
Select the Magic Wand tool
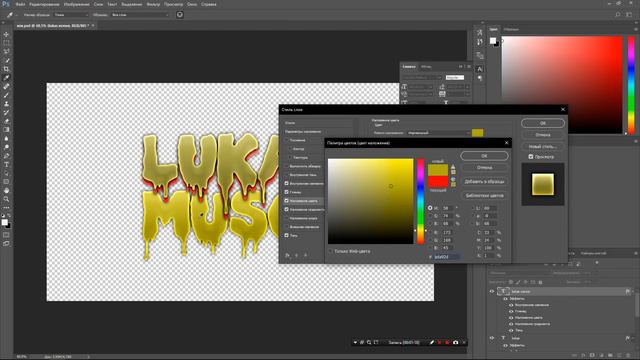(6, 60)
